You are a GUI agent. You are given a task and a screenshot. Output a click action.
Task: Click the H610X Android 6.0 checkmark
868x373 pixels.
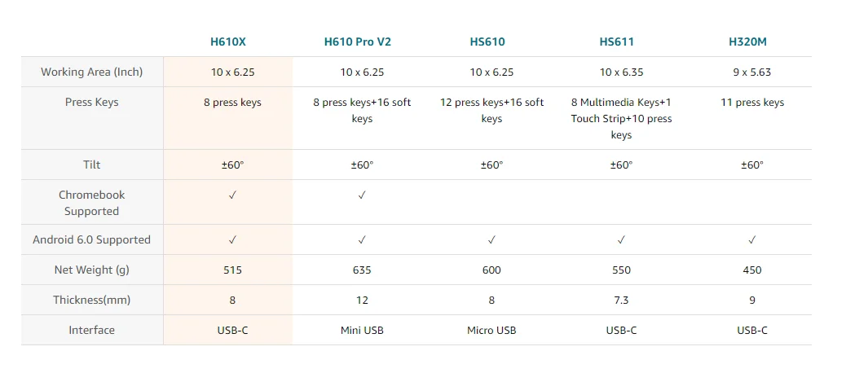click(x=232, y=240)
